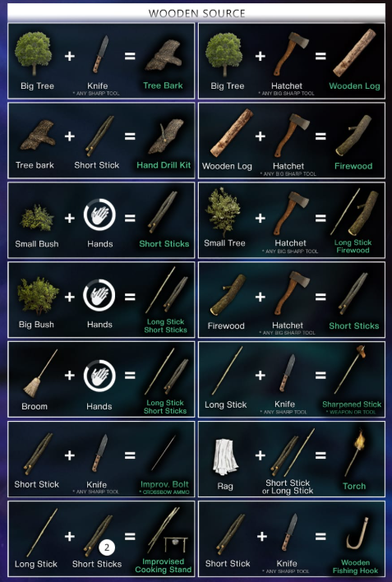Click the Wooden Source header bar
This screenshot has width=392, height=582.
tap(196, 13)
